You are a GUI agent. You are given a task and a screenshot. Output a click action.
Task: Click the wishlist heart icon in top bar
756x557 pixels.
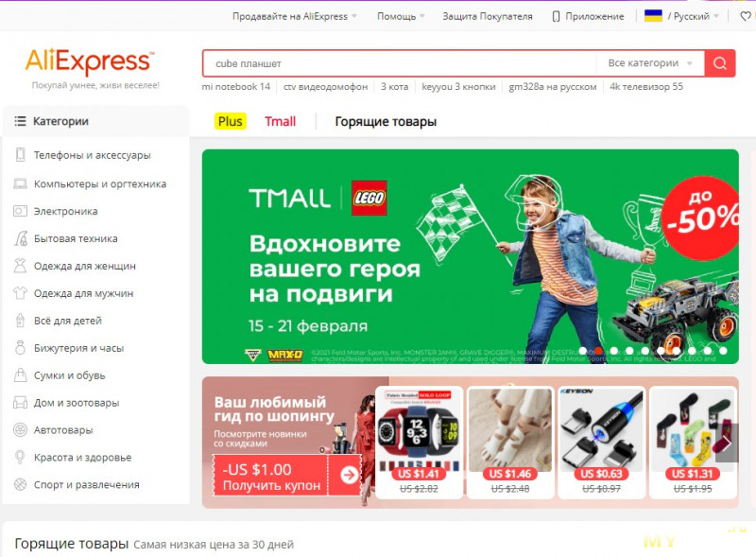point(746,16)
